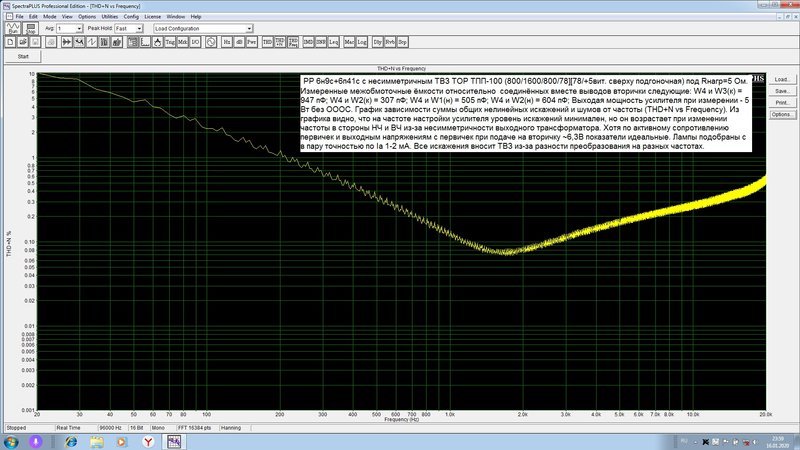This screenshot has width=800, height=450.
Task: Click the THD toolbar button
Action: (x=267, y=42)
